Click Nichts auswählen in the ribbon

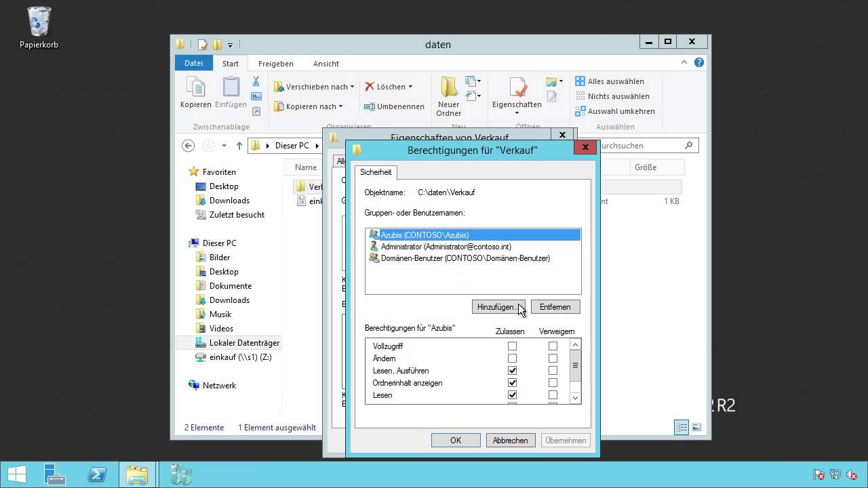(x=612, y=96)
